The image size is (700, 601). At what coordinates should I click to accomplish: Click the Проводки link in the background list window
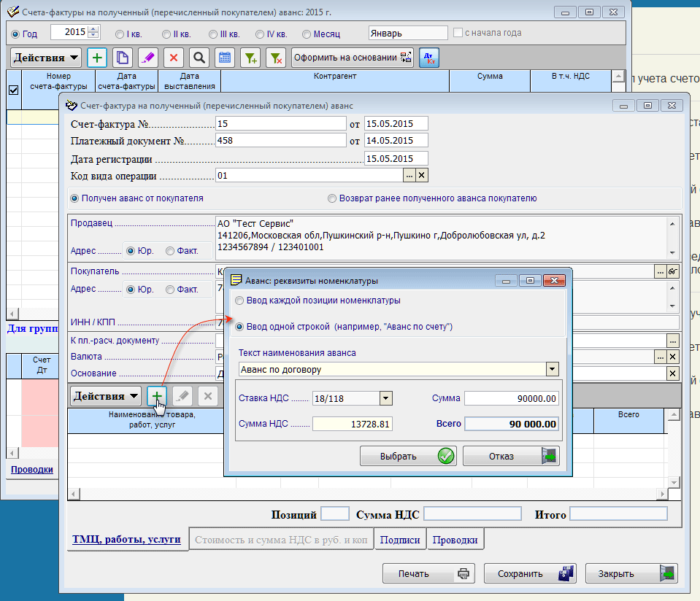(32, 470)
